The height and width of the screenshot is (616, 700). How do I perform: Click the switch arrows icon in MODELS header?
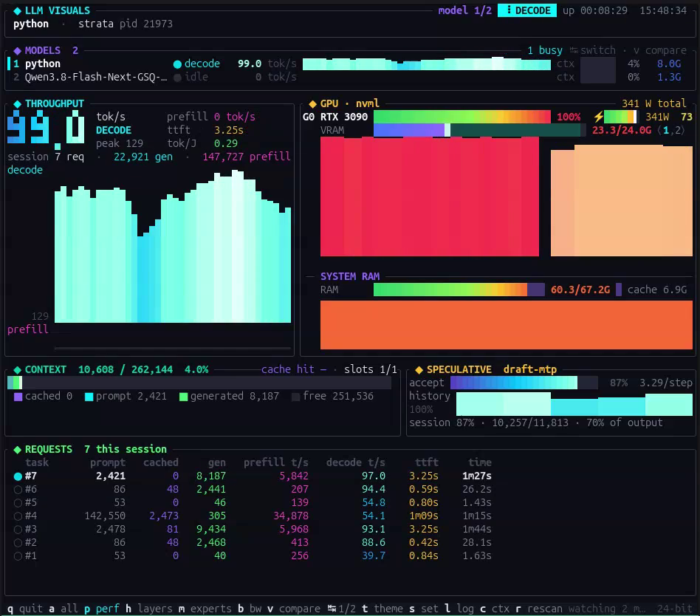[574, 50]
